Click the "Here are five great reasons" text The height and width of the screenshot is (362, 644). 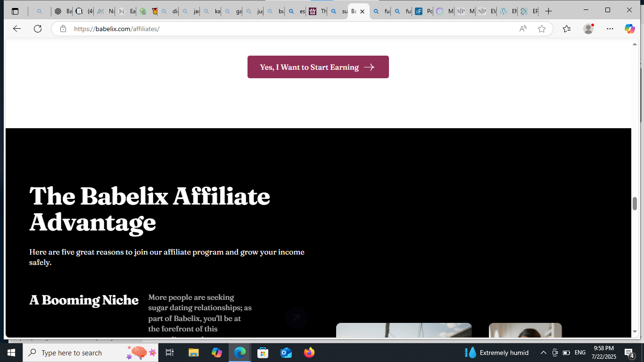(x=167, y=257)
